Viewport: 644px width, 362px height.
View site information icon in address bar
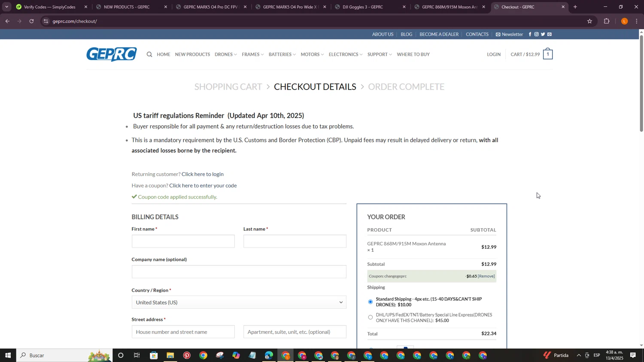(x=46, y=21)
